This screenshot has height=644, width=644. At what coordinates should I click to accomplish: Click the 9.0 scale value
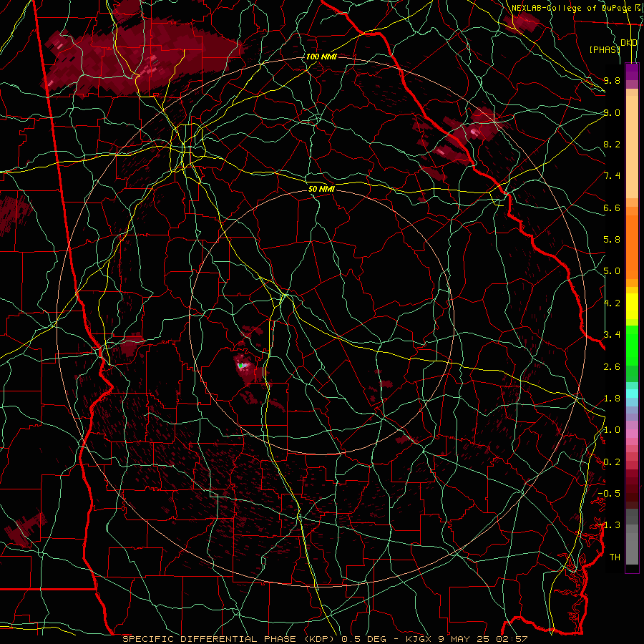tap(612, 112)
